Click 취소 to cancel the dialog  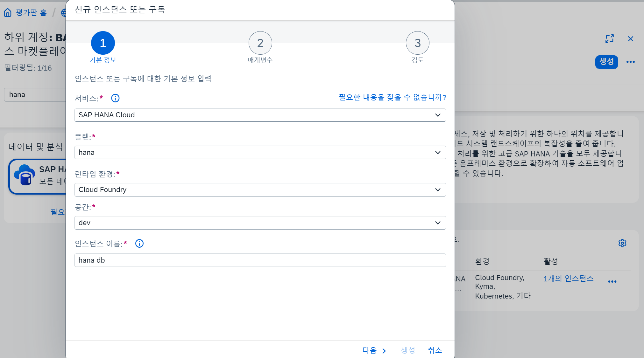tap(435, 350)
